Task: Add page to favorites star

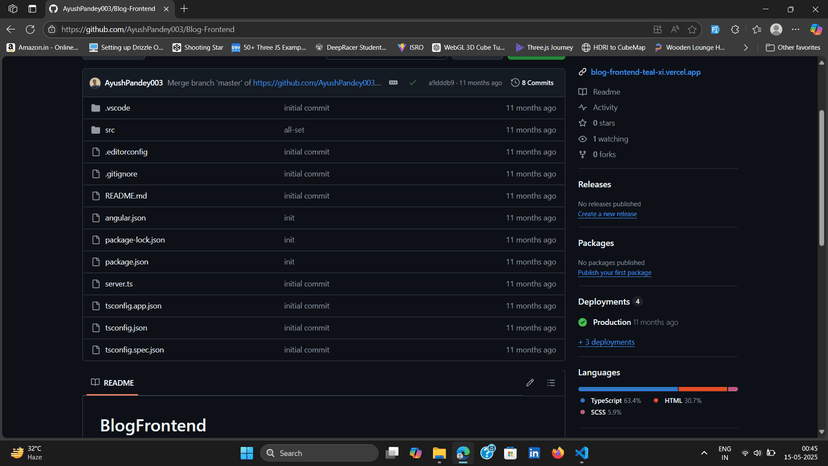Action: coord(692,30)
